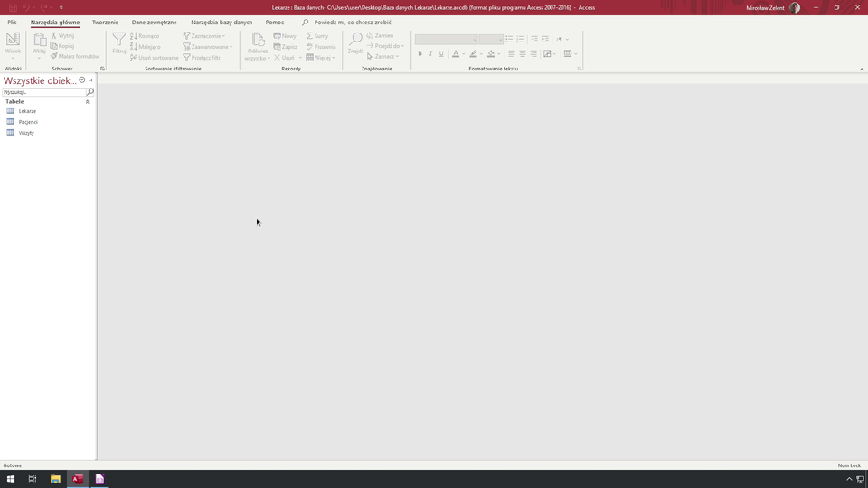Open the Wszystkie obiekty category dropdown
868x488 pixels.
pyautogui.click(x=82, y=80)
